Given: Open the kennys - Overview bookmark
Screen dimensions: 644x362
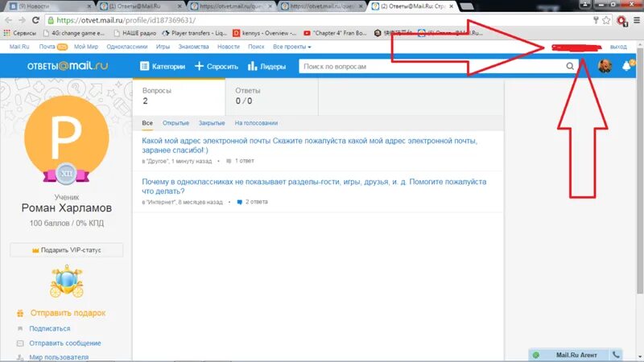Looking at the screenshot, I should pos(265,33).
